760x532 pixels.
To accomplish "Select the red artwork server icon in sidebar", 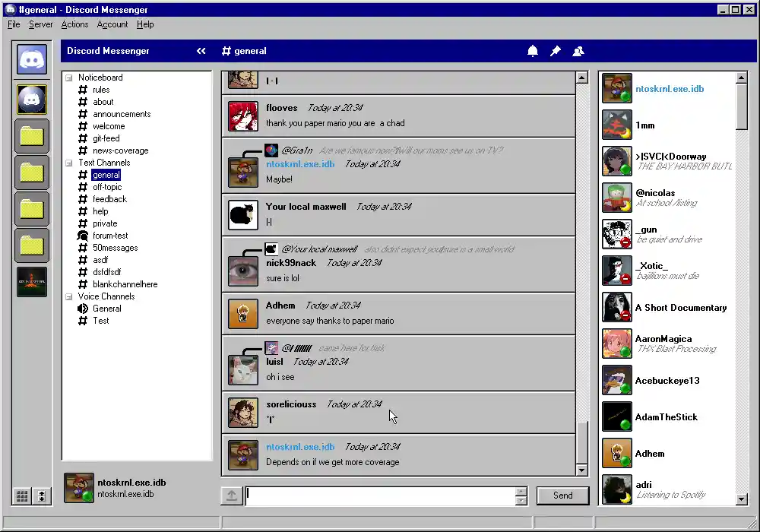I will [x=31, y=282].
